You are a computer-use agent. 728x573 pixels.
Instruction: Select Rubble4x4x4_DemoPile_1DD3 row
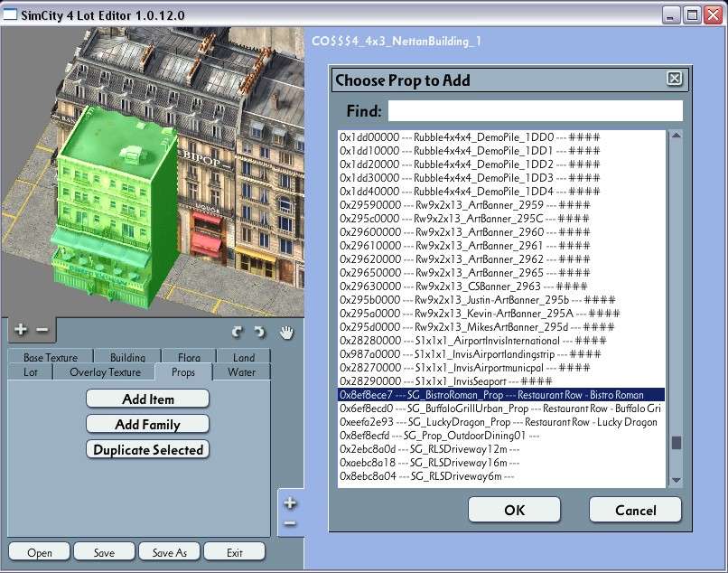(x=501, y=177)
